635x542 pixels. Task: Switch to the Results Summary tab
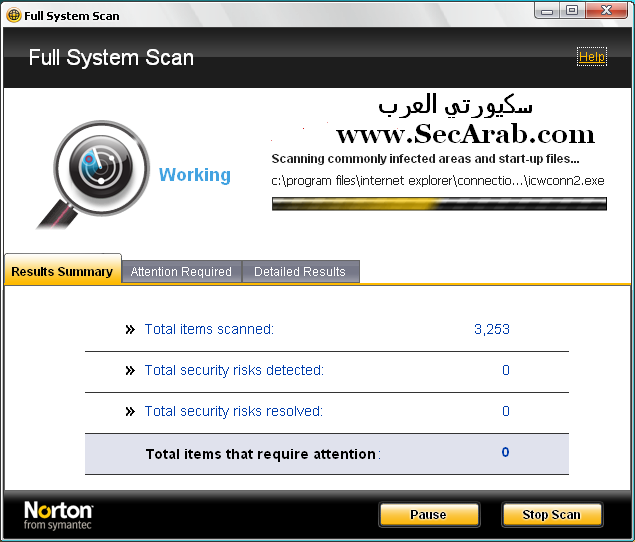[62, 271]
